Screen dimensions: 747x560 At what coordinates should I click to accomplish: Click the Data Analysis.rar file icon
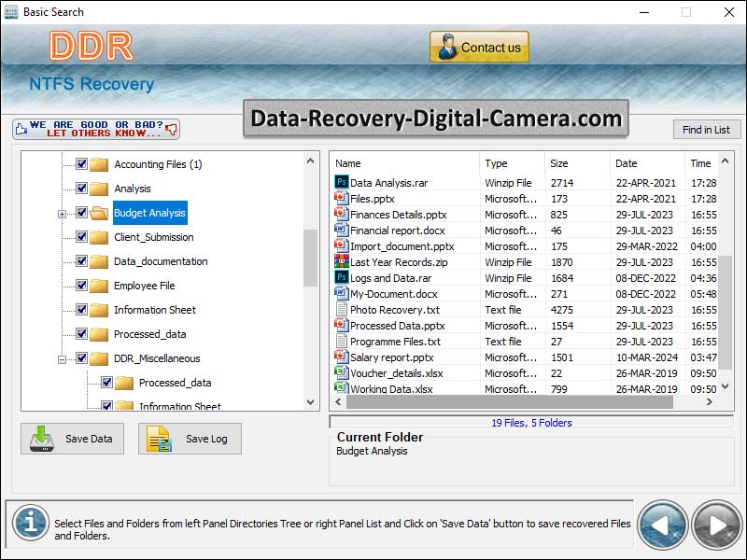click(341, 183)
